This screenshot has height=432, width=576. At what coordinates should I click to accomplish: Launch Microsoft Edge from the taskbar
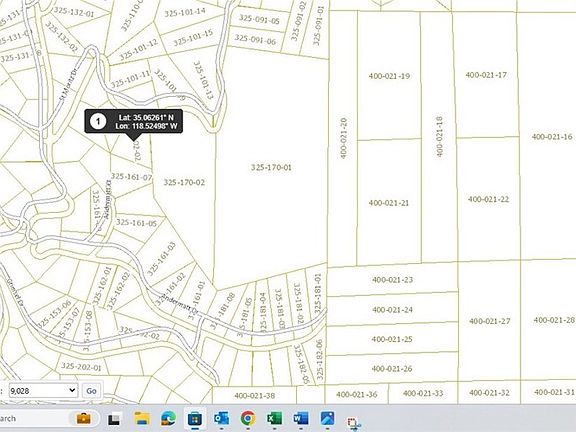click(x=168, y=418)
